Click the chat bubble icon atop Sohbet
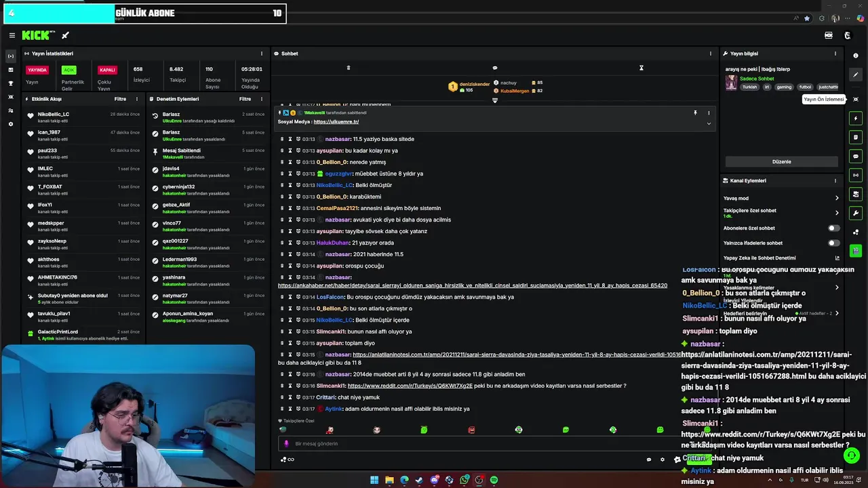Image resolution: width=868 pixels, height=488 pixels. [x=494, y=68]
